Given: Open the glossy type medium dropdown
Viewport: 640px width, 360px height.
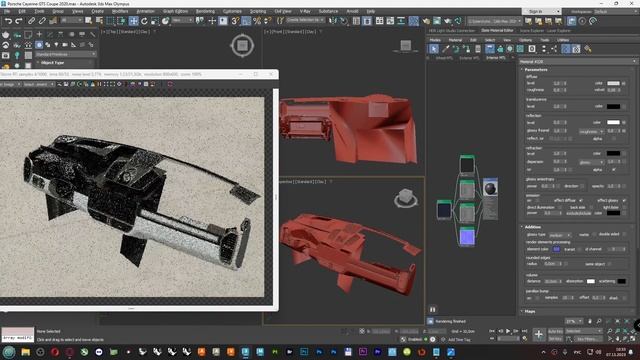Looking at the screenshot, I should [x=560, y=235].
